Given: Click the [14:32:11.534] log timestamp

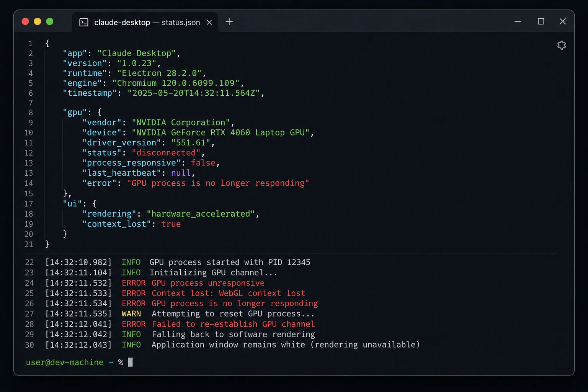Looking at the screenshot, I should 78,304.
